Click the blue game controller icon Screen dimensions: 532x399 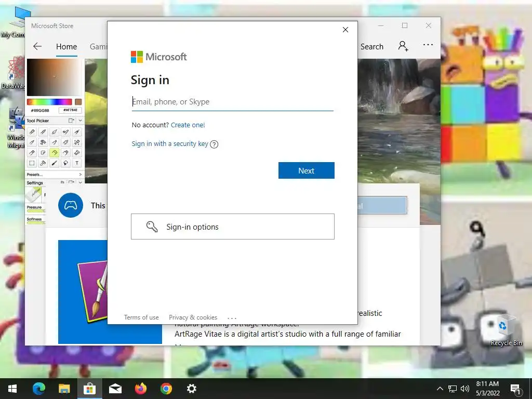(x=71, y=205)
